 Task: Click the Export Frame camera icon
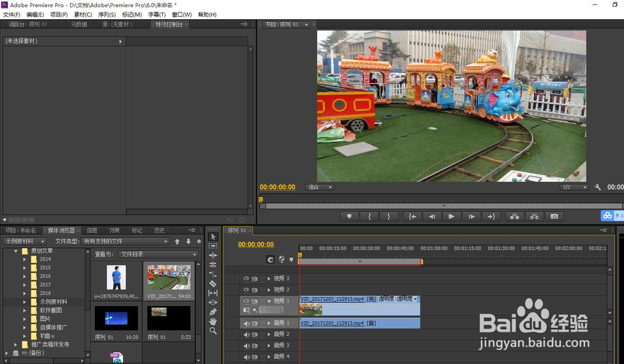[553, 216]
